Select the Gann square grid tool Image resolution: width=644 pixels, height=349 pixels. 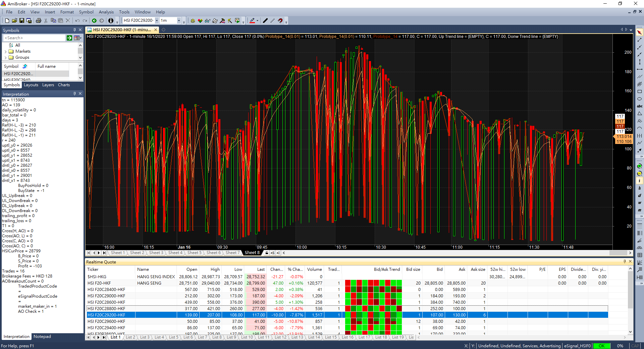click(x=639, y=255)
